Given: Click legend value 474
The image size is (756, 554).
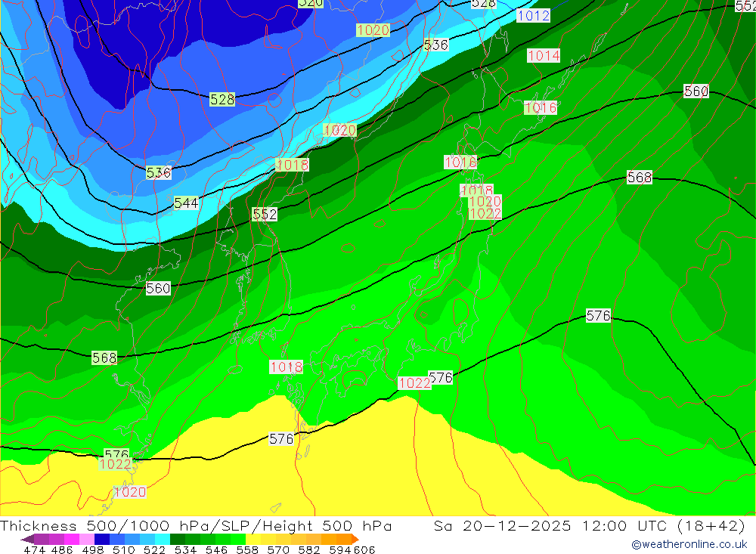Looking at the screenshot, I should point(34,549).
